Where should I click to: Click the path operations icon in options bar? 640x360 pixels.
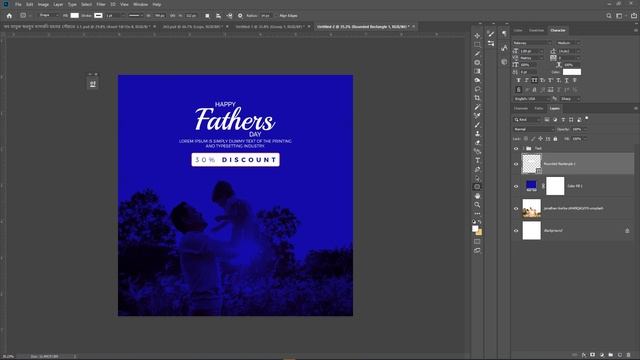(207, 16)
